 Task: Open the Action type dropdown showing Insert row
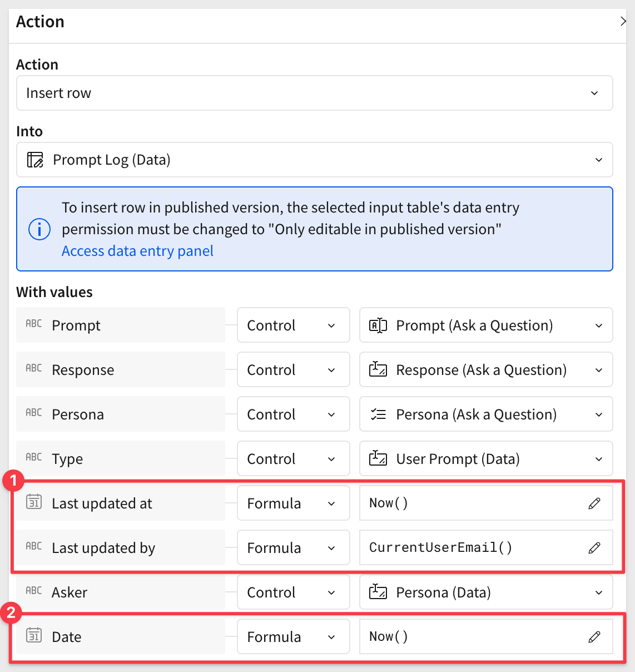click(315, 93)
